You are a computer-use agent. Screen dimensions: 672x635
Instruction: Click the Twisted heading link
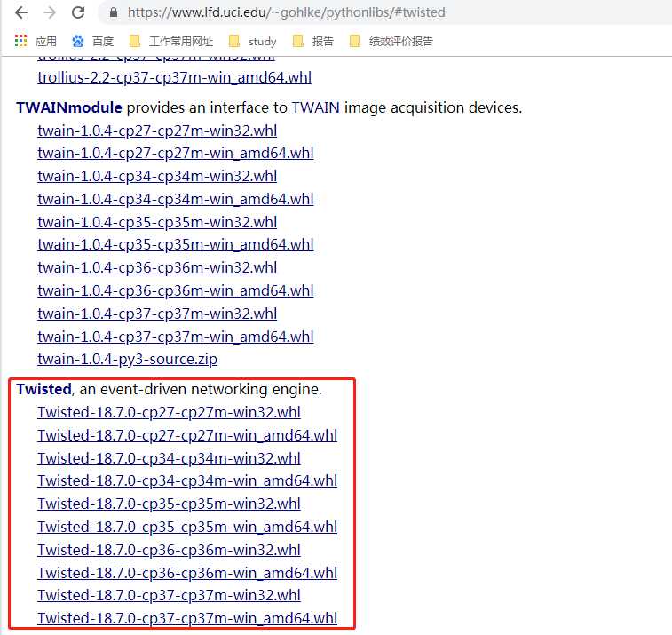43,389
